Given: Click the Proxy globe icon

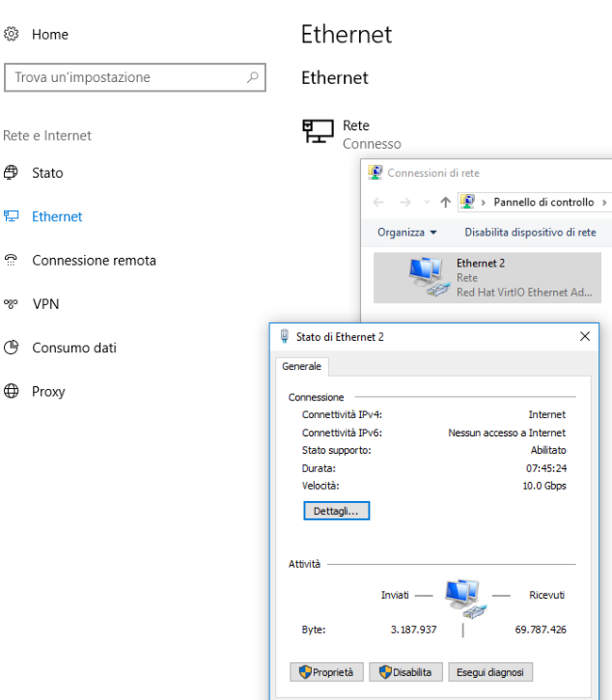Looking at the screenshot, I should point(12,391).
